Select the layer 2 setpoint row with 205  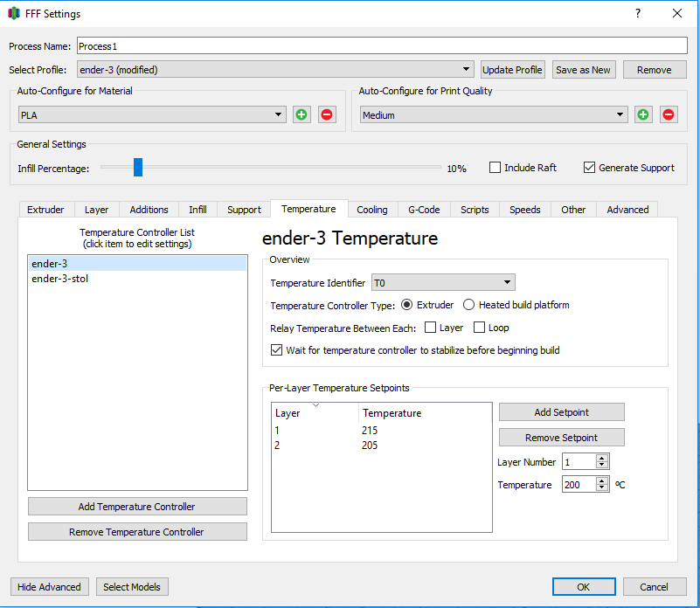coord(382,445)
